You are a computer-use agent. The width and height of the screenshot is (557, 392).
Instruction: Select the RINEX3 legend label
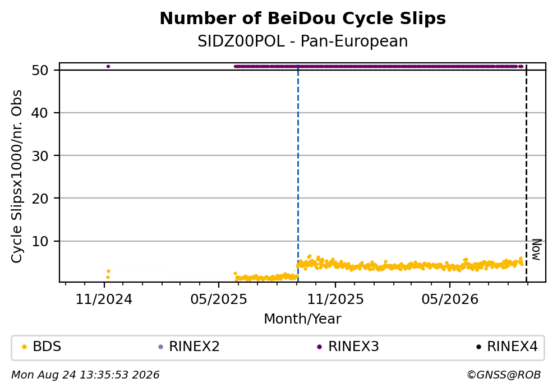[353, 347]
